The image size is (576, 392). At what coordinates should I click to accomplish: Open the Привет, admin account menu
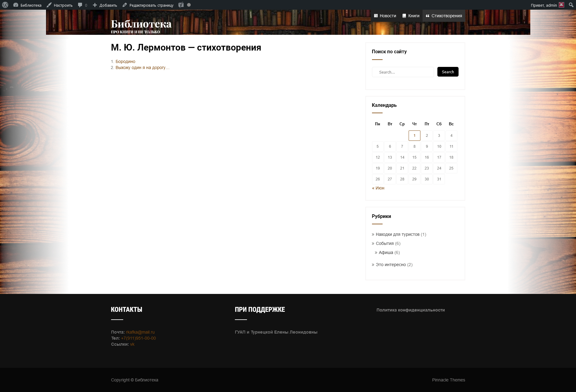pyautogui.click(x=547, y=5)
